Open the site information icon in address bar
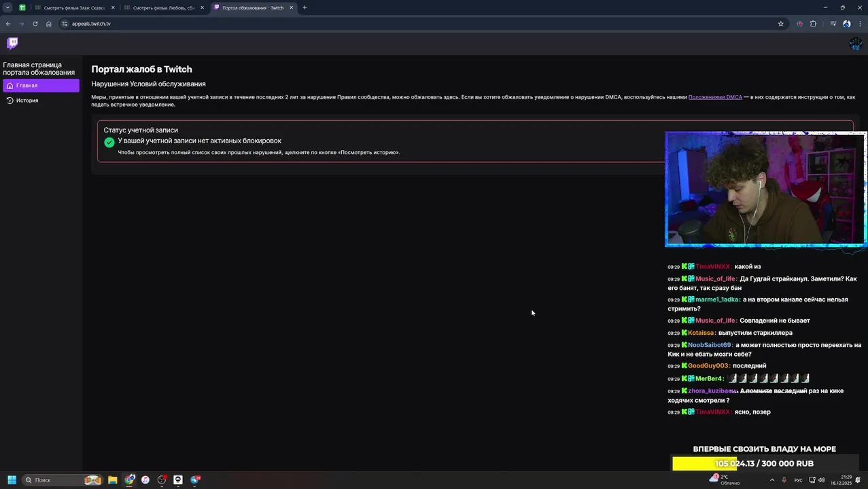The width and height of the screenshot is (868, 489). 65,24
